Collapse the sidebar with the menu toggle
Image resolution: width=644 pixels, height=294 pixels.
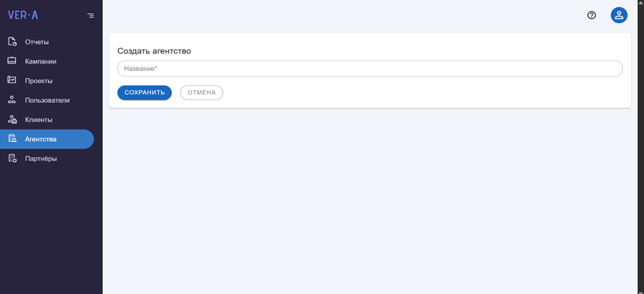click(x=91, y=15)
